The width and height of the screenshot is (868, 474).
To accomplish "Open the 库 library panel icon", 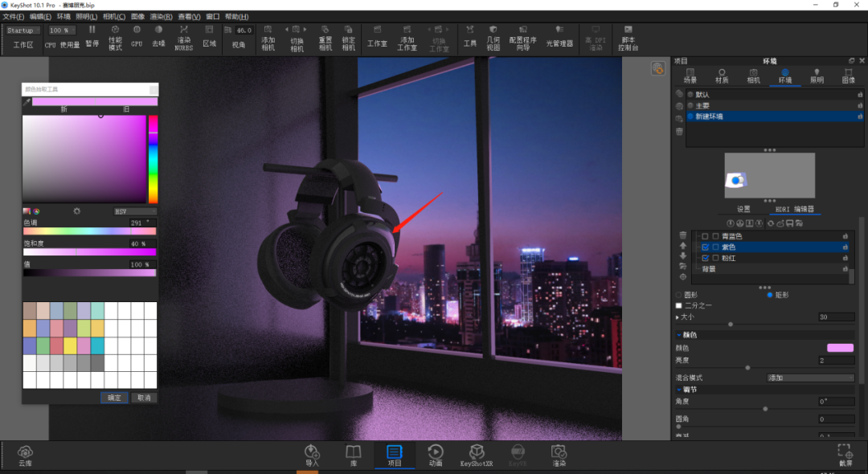I will point(353,456).
